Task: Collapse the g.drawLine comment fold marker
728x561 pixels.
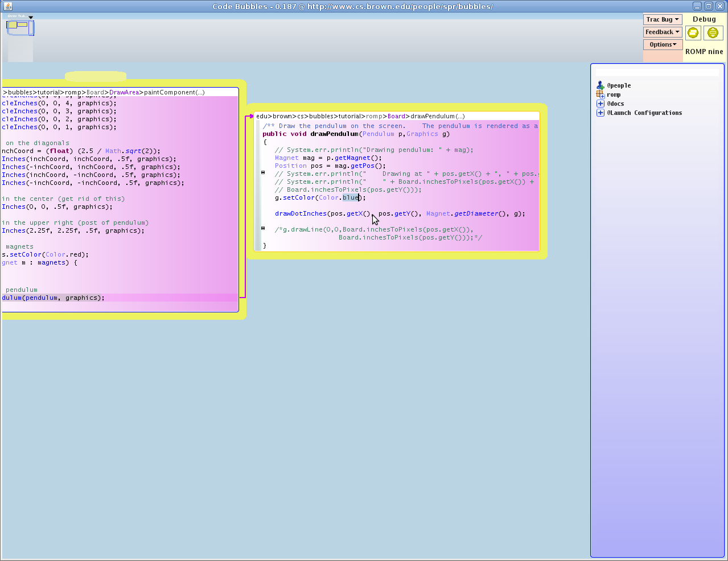Action: [x=263, y=228]
